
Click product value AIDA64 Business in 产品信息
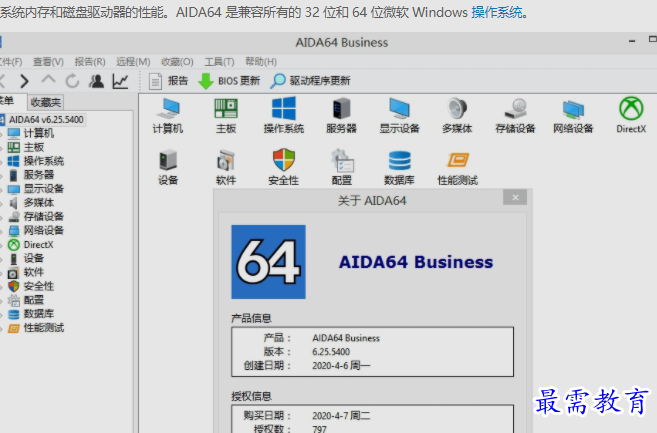[x=346, y=338]
